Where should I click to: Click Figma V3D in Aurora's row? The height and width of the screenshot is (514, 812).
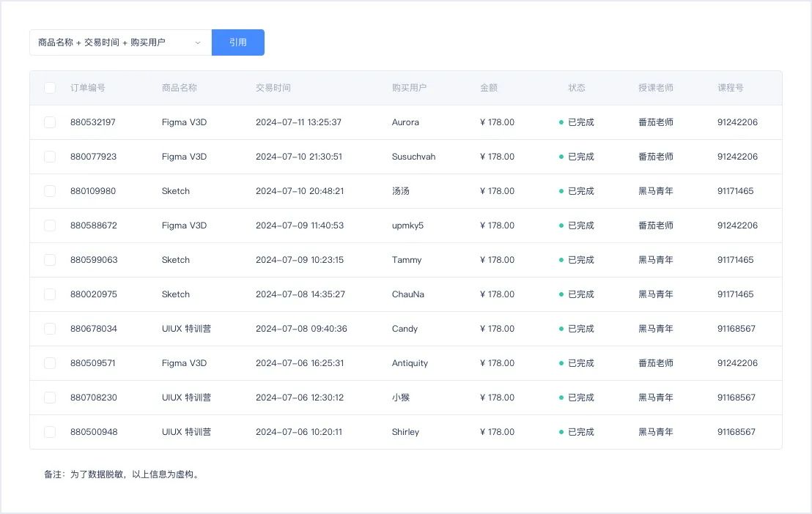[x=185, y=122]
